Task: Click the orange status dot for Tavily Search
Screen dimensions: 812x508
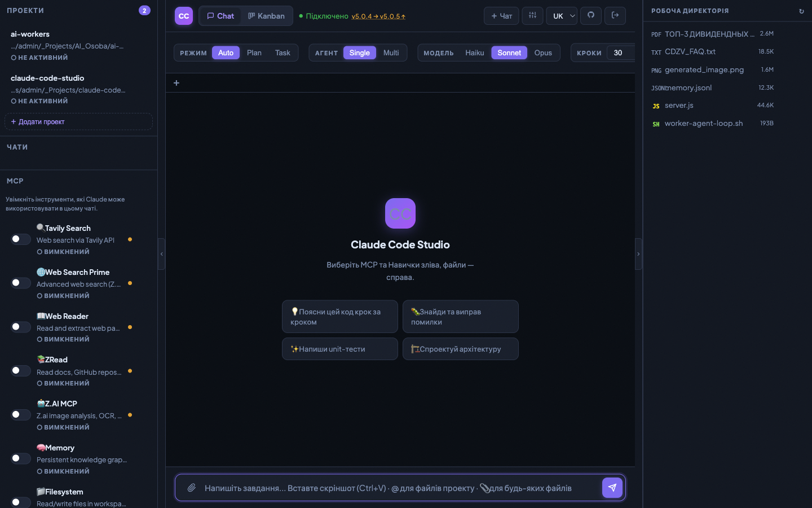Action: 130,239
